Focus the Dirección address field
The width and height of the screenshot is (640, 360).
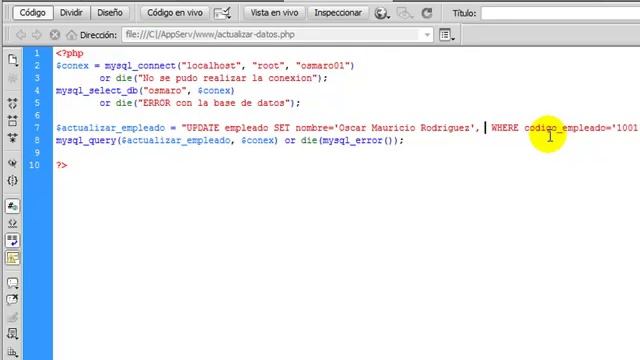click(272, 35)
